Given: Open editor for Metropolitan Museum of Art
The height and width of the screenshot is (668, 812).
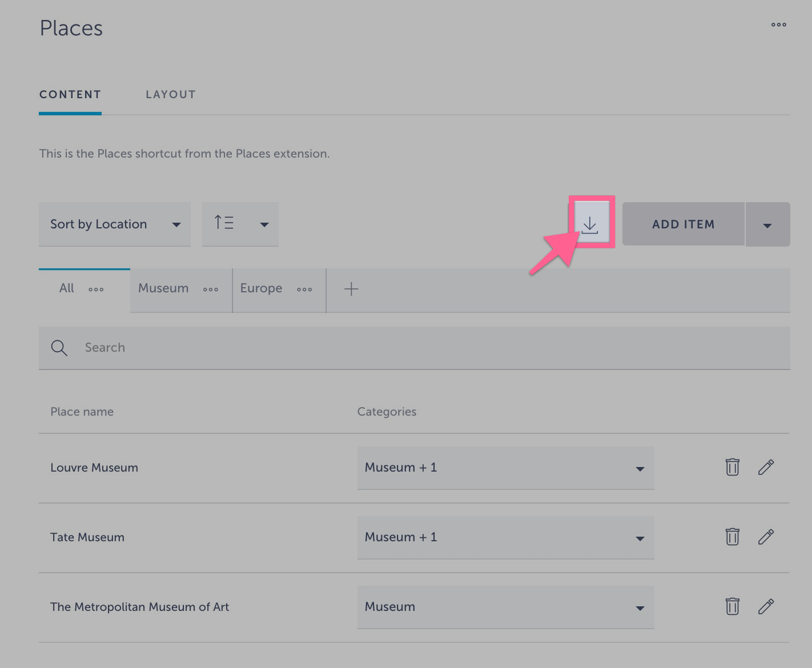Looking at the screenshot, I should pos(766,606).
